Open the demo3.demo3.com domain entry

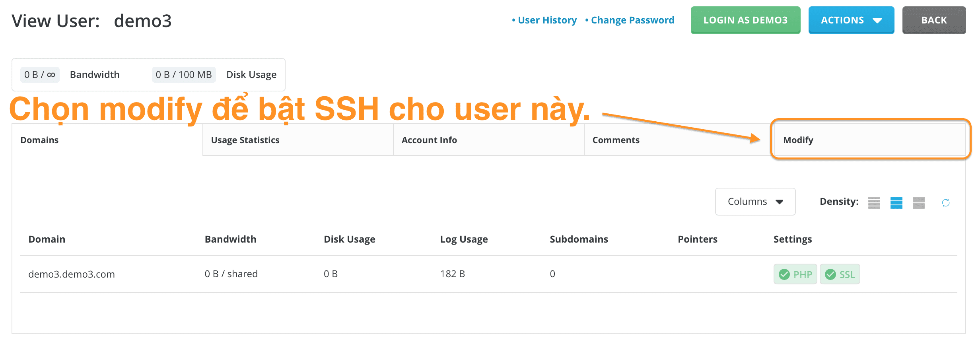click(x=72, y=274)
